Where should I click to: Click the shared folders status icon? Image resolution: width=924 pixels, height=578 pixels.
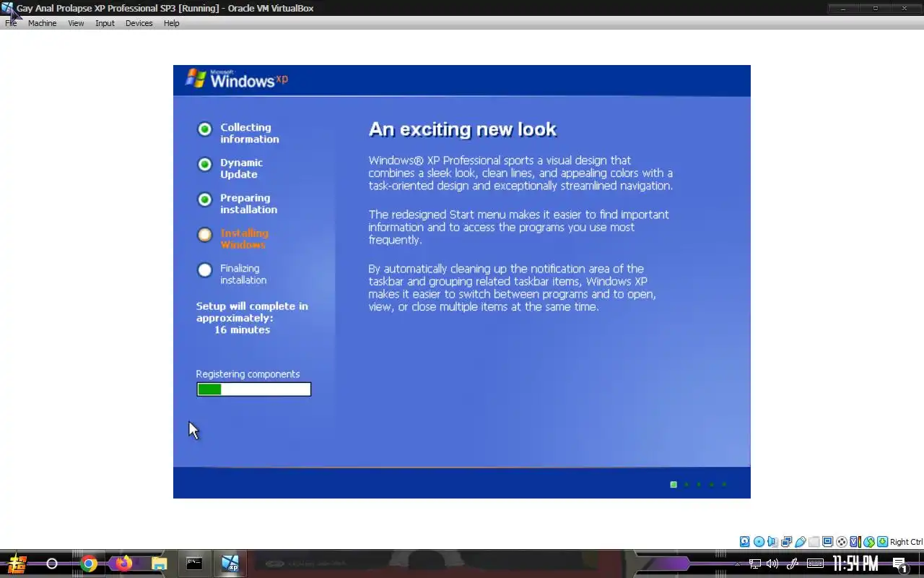[x=814, y=542]
